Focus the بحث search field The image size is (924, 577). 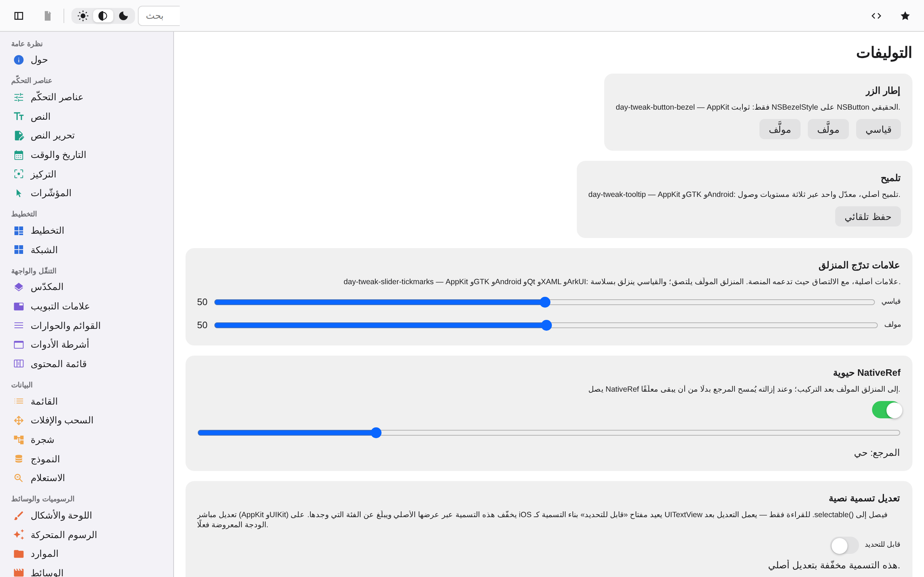159,16
